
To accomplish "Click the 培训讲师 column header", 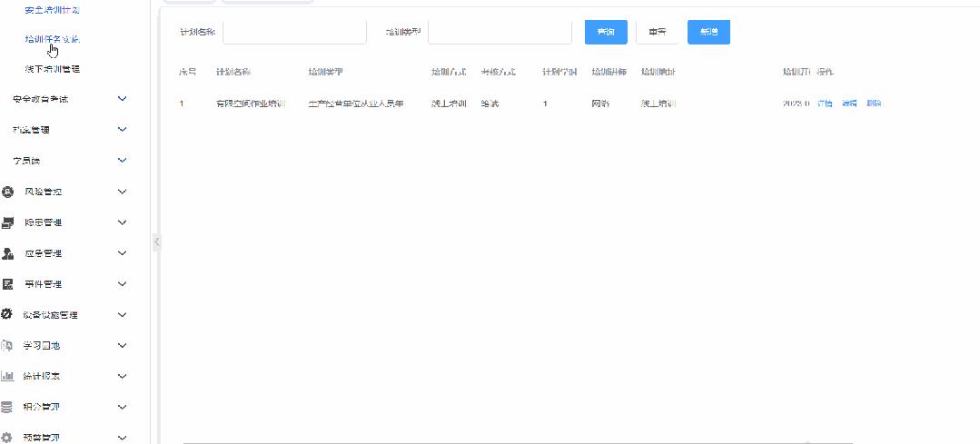I will (x=609, y=72).
